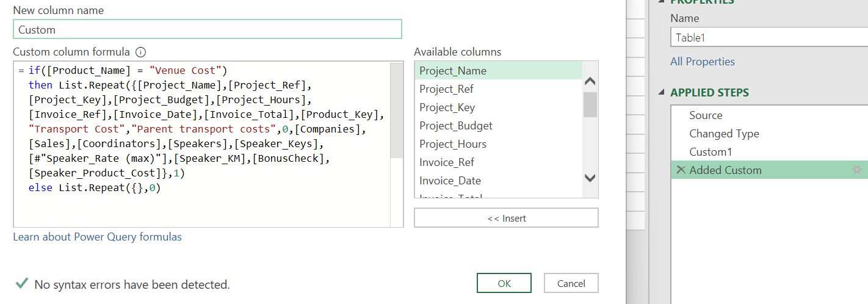This screenshot has height=304, width=868.
Task: Click the Cancel button
Action: [x=571, y=283]
